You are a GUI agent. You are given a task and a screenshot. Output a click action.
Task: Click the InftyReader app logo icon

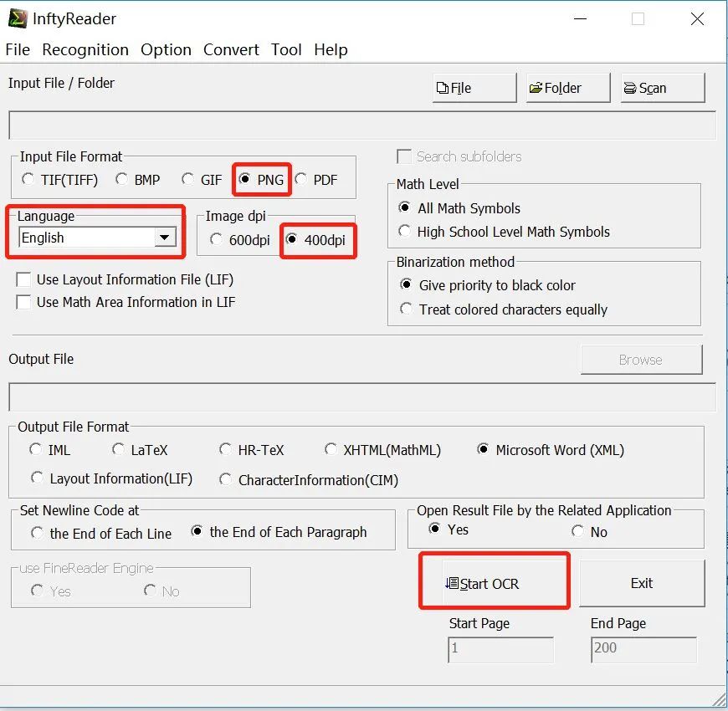coord(18,18)
